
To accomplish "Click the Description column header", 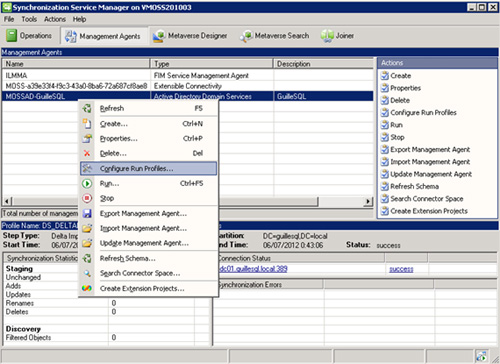I will 323,64.
